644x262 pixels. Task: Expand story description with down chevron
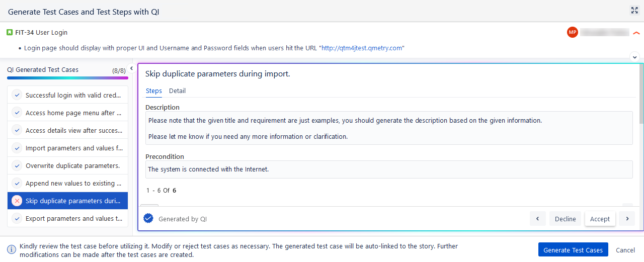click(x=634, y=57)
